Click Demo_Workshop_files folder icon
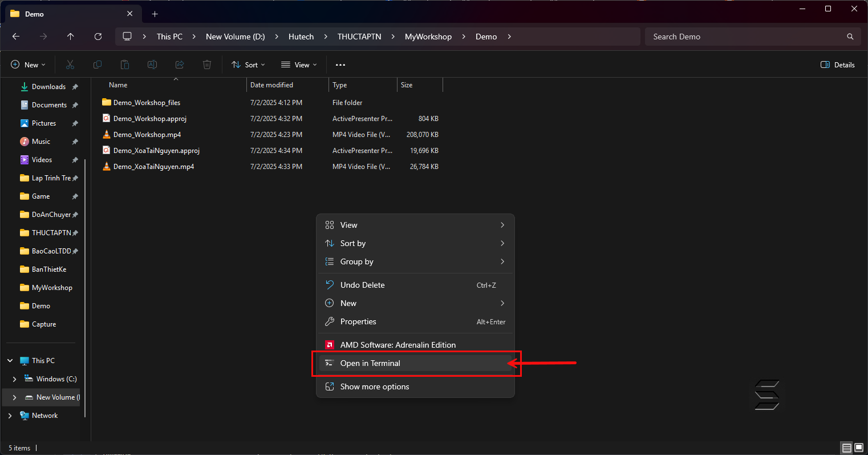This screenshot has width=868, height=455. pos(106,103)
